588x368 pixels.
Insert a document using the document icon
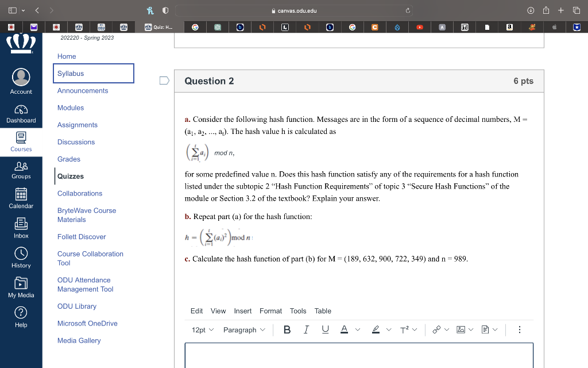[485, 329]
